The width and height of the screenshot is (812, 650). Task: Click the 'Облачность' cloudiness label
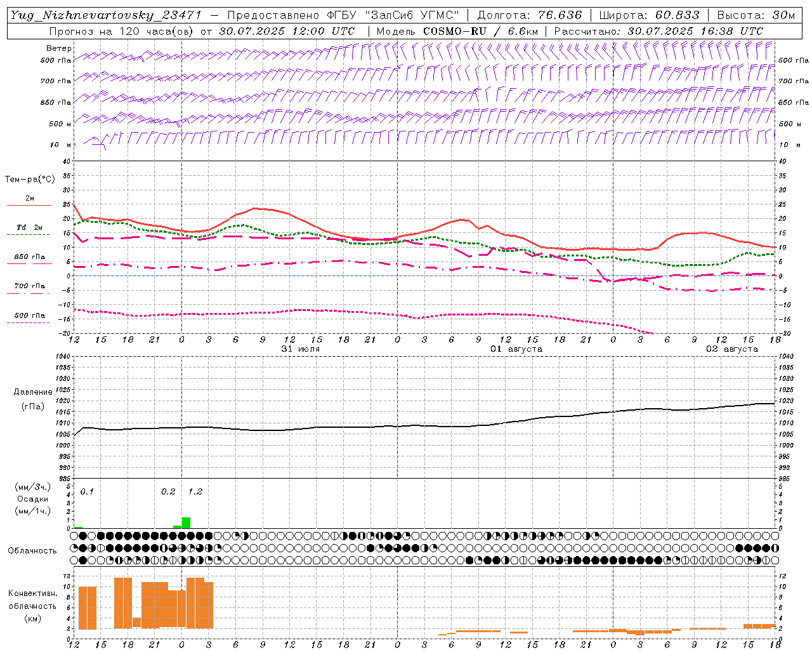pyautogui.click(x=32, y=550)
